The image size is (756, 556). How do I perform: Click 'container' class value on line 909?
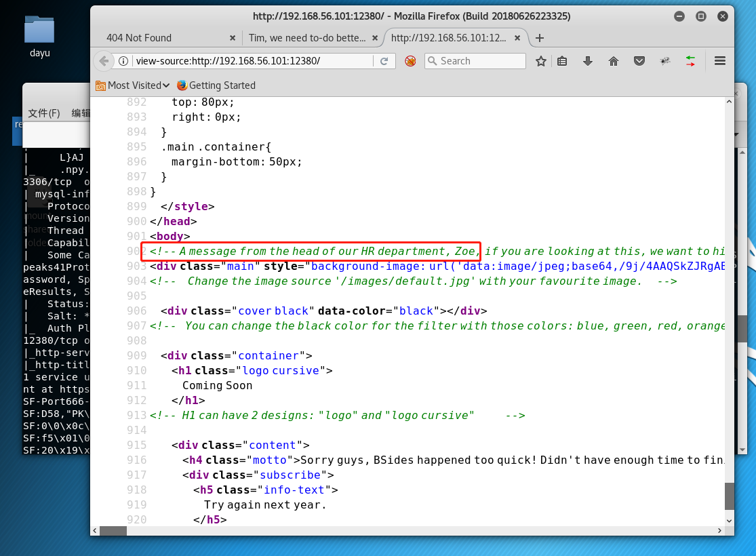coord(268,356)
